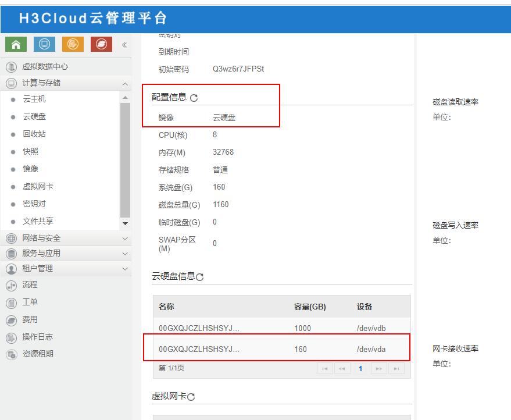Click the cost icon beside 费用
This screenshot has width=511, height=420.
[x=12, y=321]
